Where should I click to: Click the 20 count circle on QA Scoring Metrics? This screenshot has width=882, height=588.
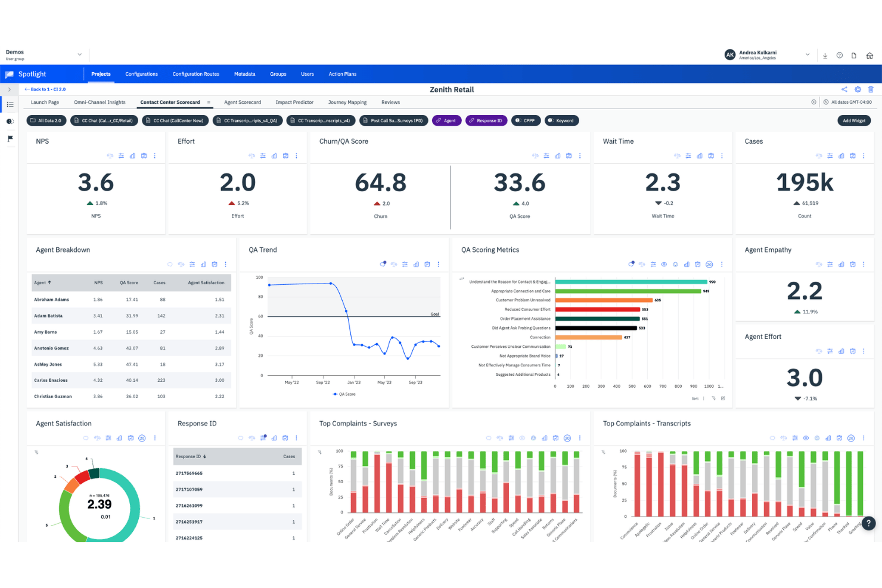click(709, 265)
